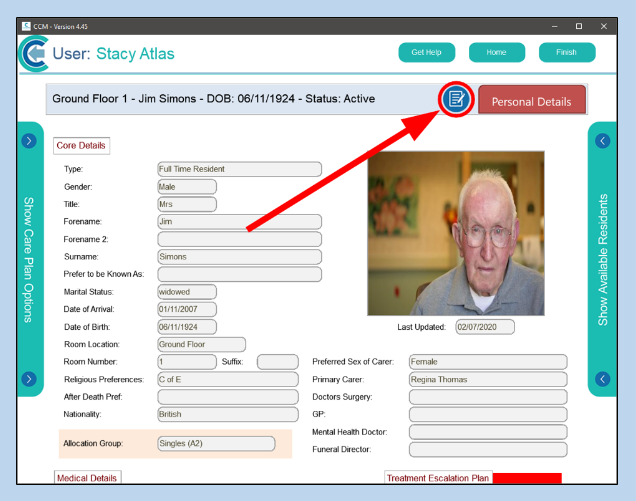
Task: Expand Care Plan Options with bottom arrow
Action: pyautogui.click(x=29, y=379)
